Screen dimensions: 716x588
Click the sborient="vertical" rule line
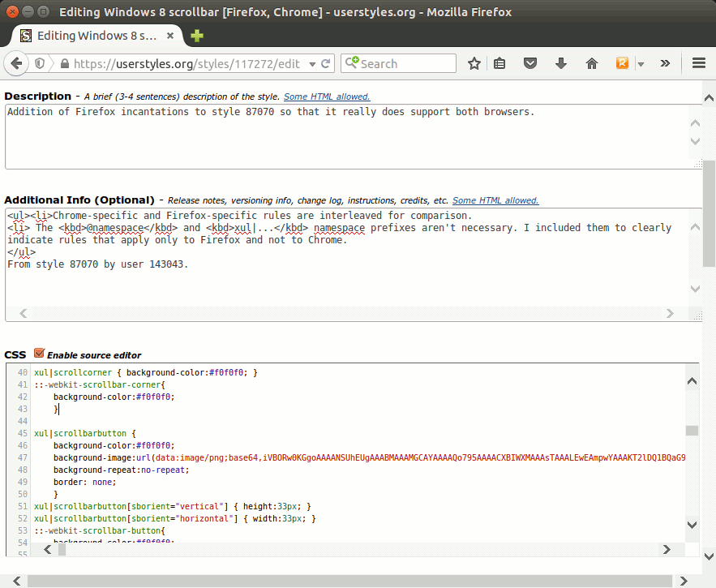[x=173, y=506]
